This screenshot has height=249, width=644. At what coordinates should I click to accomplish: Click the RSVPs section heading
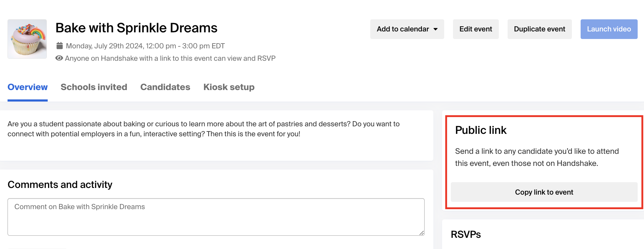coord(466,234)
